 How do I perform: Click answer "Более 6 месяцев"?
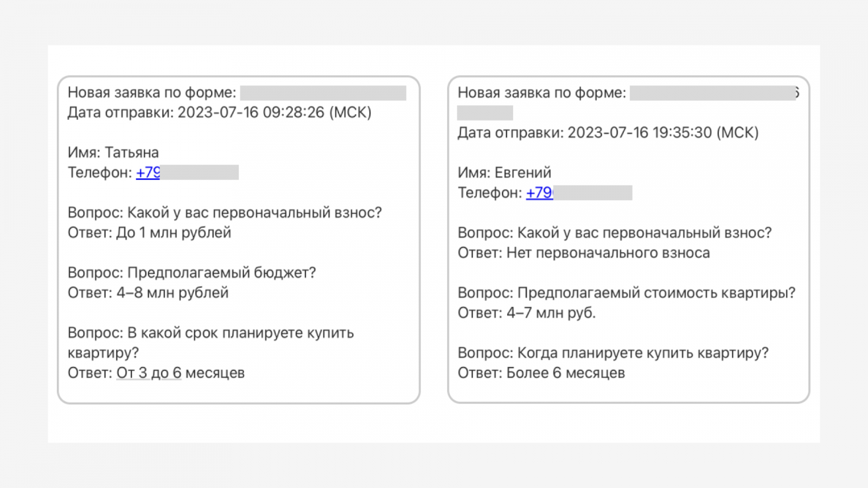(565, 373)
